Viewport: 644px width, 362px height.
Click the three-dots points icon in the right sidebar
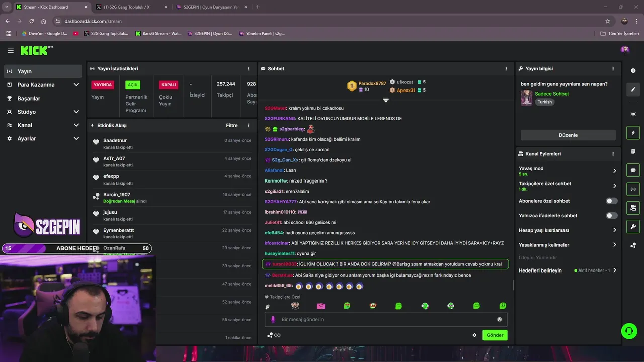point(633,245)
